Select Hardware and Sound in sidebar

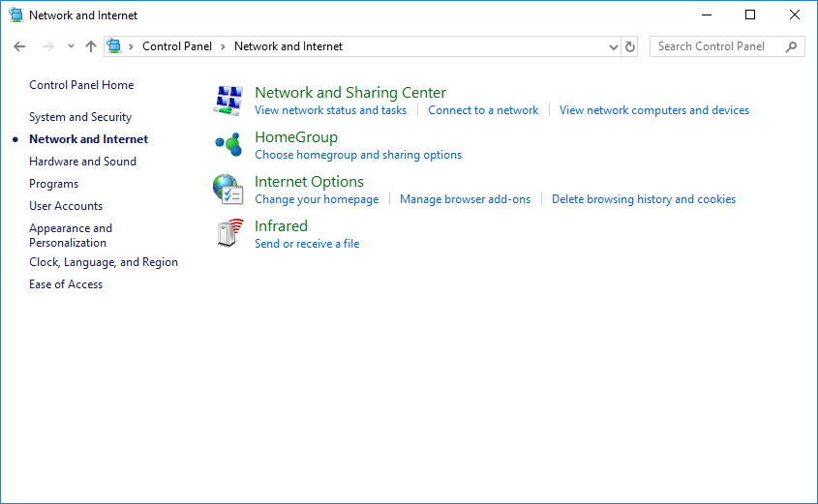point(82,162)
